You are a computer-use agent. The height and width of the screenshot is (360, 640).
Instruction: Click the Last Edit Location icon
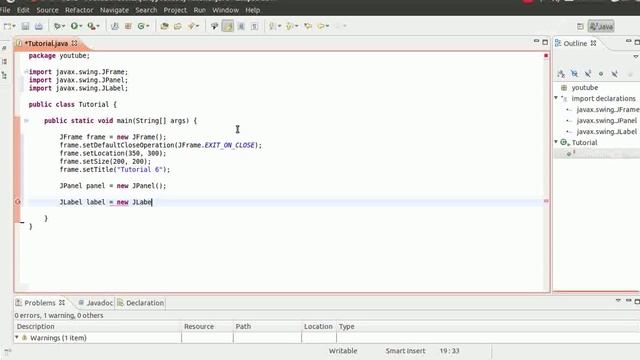[x=308, y=26]
